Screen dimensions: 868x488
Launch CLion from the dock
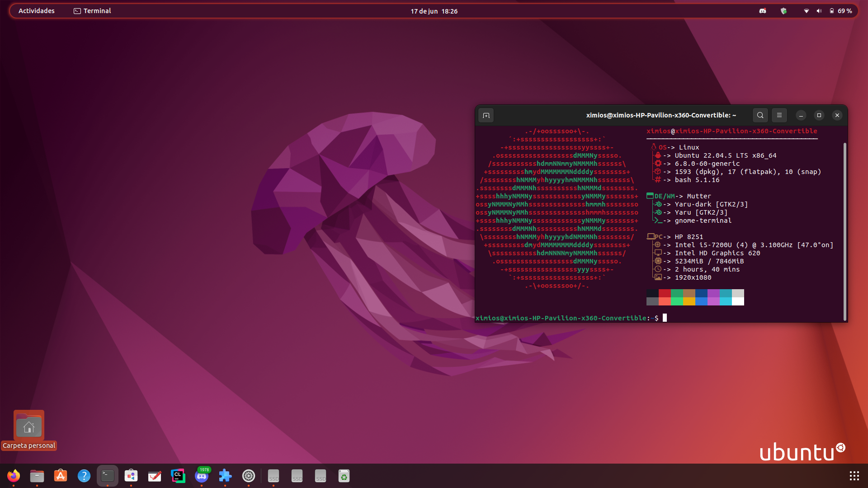(x=178, y=476)
